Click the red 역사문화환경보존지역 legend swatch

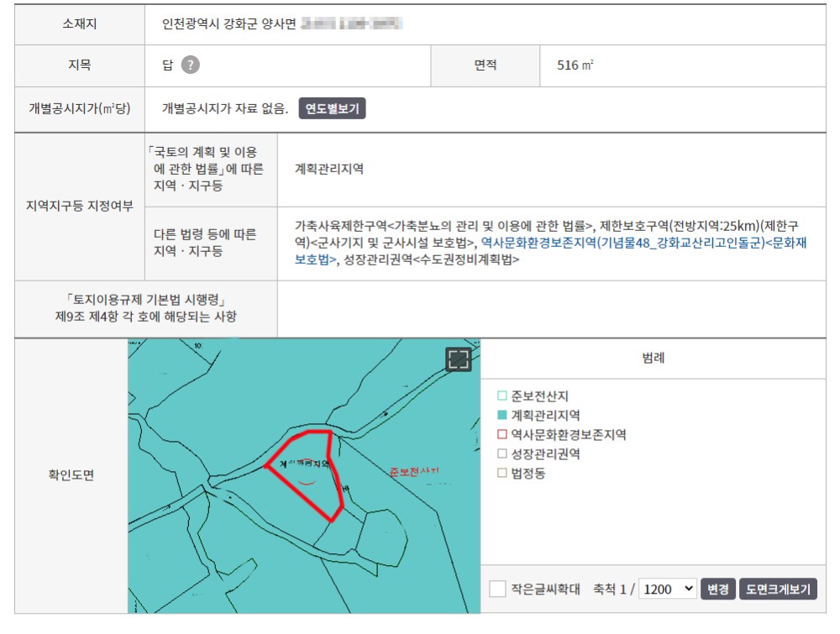click(502, 435)
